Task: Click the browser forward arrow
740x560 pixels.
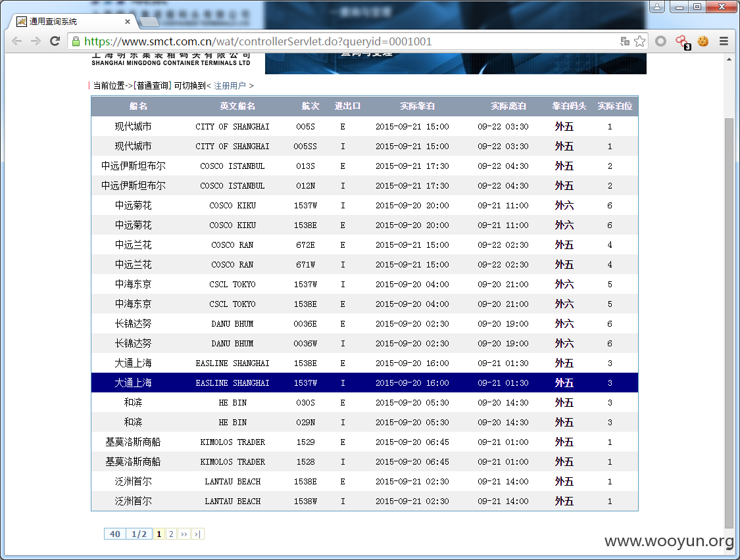Action: pyautogui.click(x=36, y=41)
